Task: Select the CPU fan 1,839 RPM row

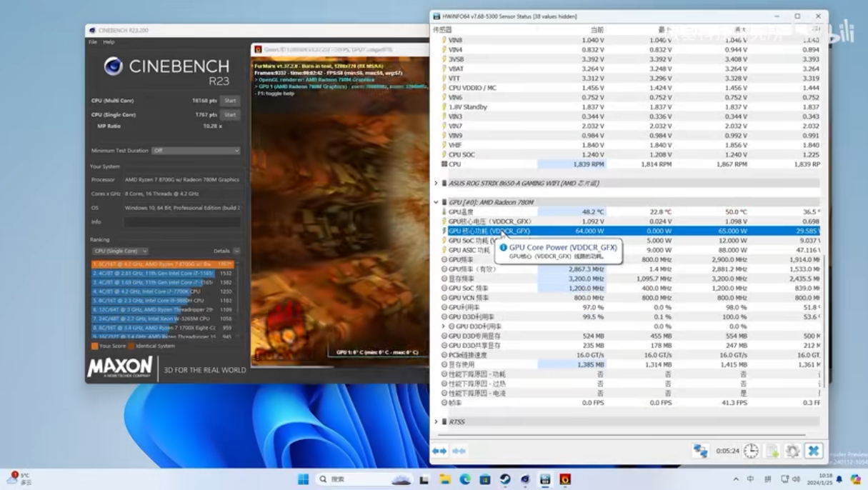Action: tap(631, 164)
